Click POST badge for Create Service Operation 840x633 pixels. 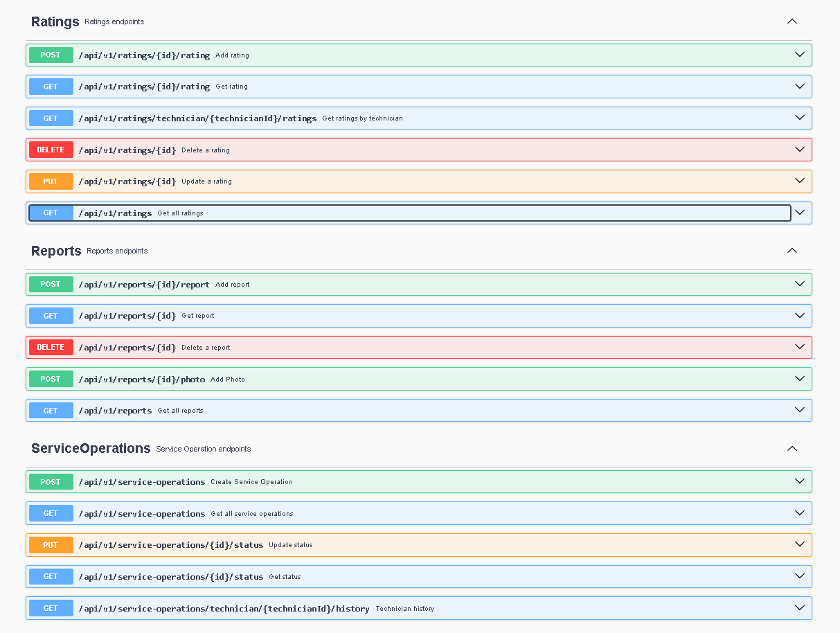(51, 481)
